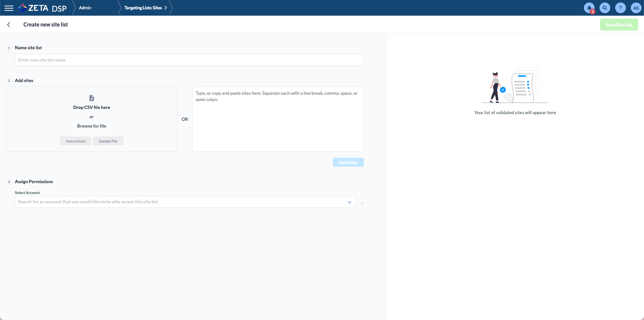Open the global search icon
The width and height of the screenshot is (644, 320).
click(604, 8)
